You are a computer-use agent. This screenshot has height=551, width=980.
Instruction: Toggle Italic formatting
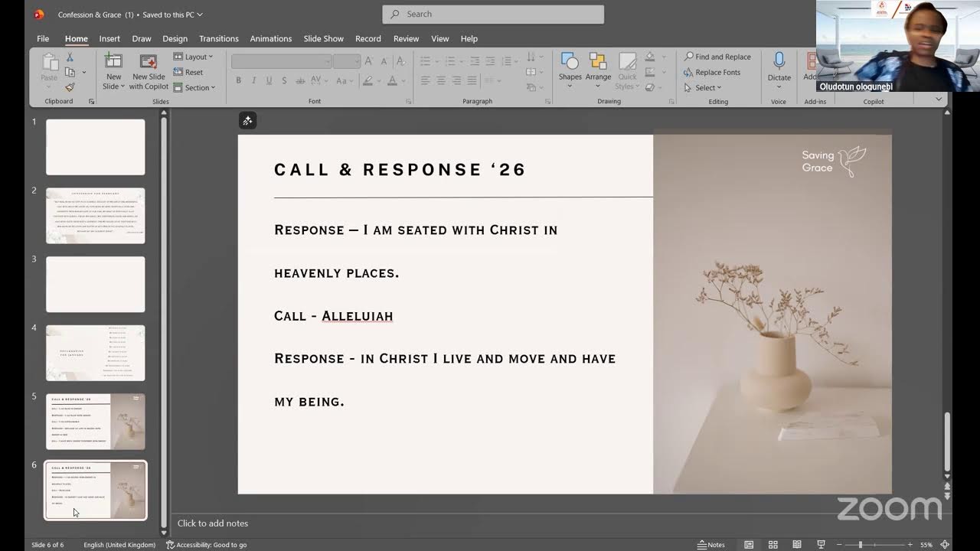253,80
